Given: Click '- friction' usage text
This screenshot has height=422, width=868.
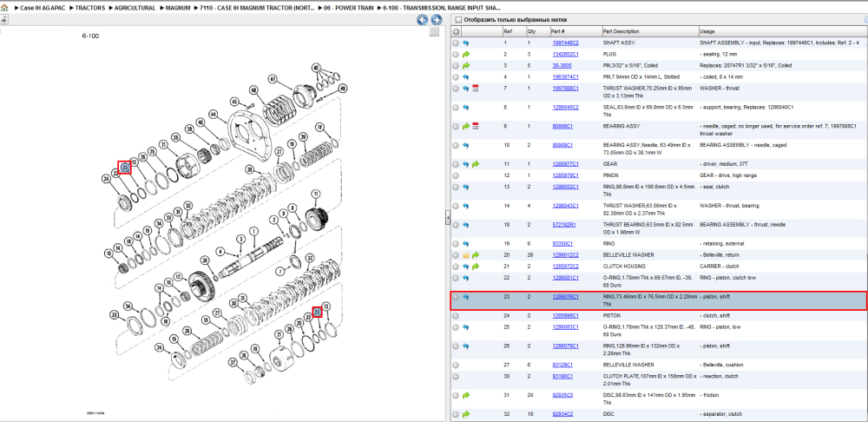Looking at the screenshot, I should pyautogui.click(x=711, y=395).
